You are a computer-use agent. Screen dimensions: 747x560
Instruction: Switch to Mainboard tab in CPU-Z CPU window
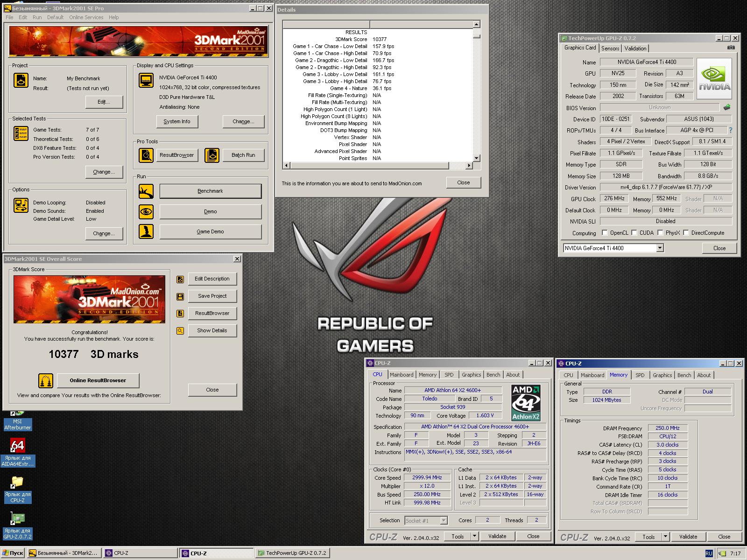(x=402, y=375)
